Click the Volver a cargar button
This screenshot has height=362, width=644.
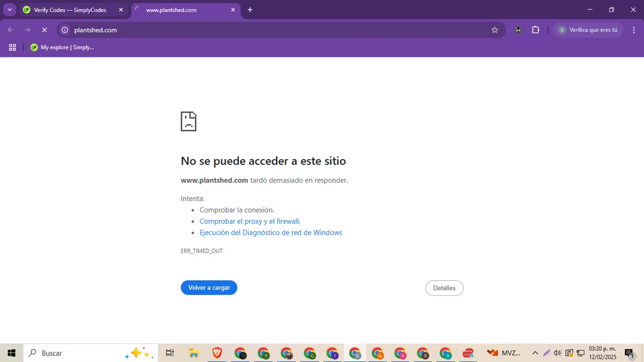209,288
